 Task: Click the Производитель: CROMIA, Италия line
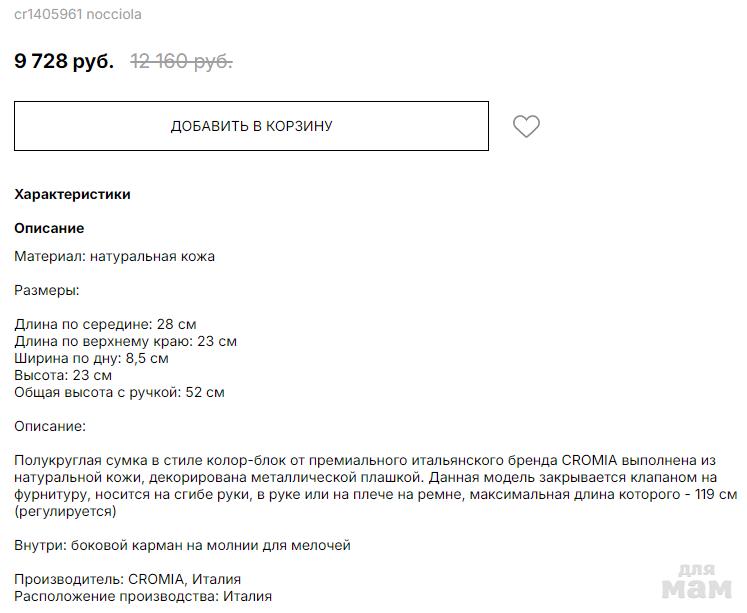pos(127,579)
